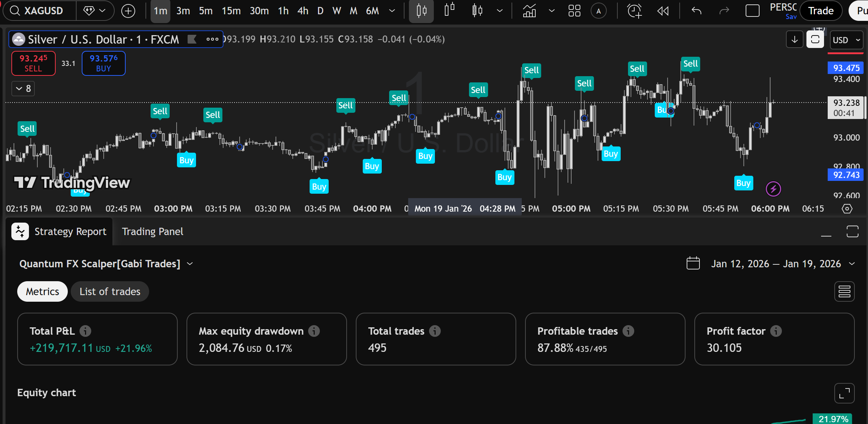Collapse the indicator legend showing 8
Image resolution: width=868 pixels, height=424 pixels.
23,89
